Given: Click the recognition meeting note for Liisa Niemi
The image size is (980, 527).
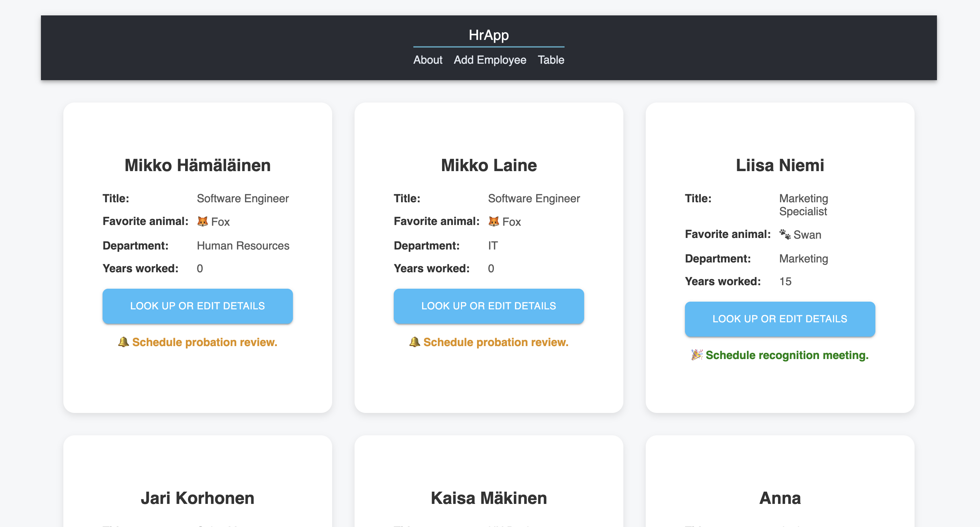Looking at the screenshot, I should coord(787,355).
